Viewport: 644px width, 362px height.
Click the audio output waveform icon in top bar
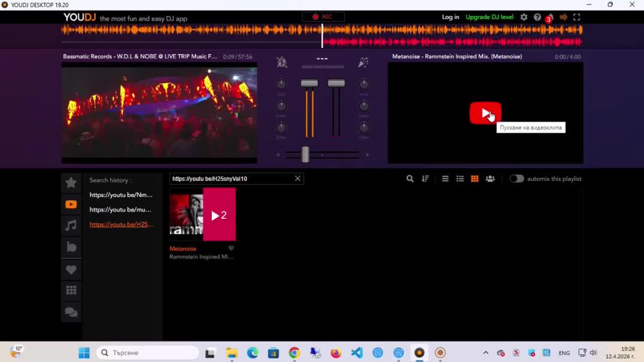tap(563, 17)
